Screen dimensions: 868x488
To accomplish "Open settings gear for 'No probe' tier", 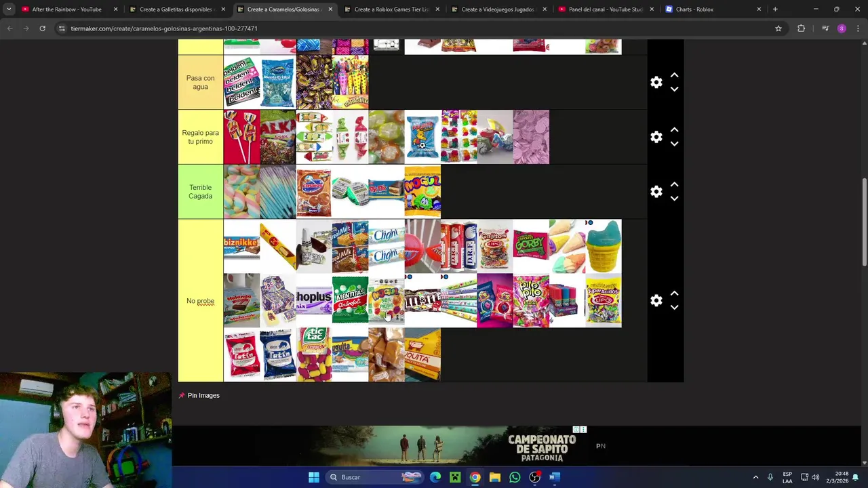I will 656,301.
